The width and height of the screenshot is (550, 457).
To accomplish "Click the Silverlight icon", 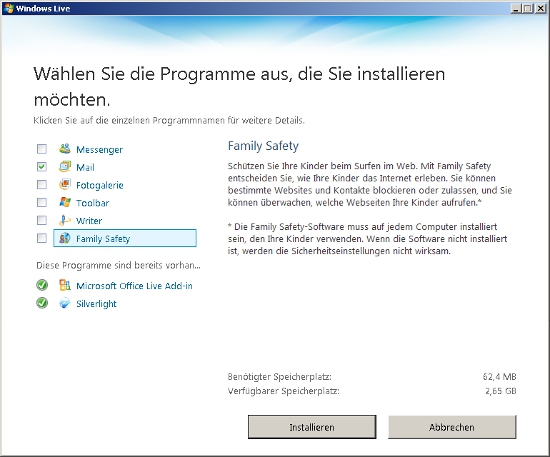I will (x=65, y=303).
